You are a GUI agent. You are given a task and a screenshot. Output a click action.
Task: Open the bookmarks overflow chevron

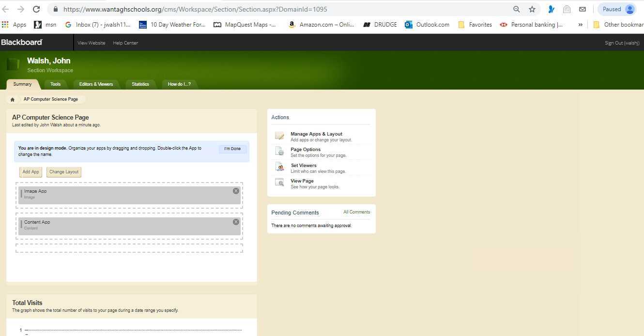click(580, 24)
